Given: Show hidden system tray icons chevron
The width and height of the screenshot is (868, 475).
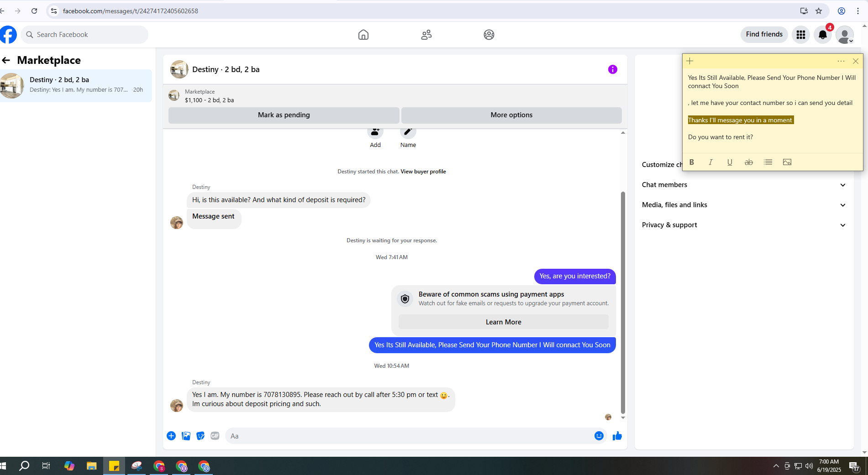Looking at the screenshot, I should 776,466.
